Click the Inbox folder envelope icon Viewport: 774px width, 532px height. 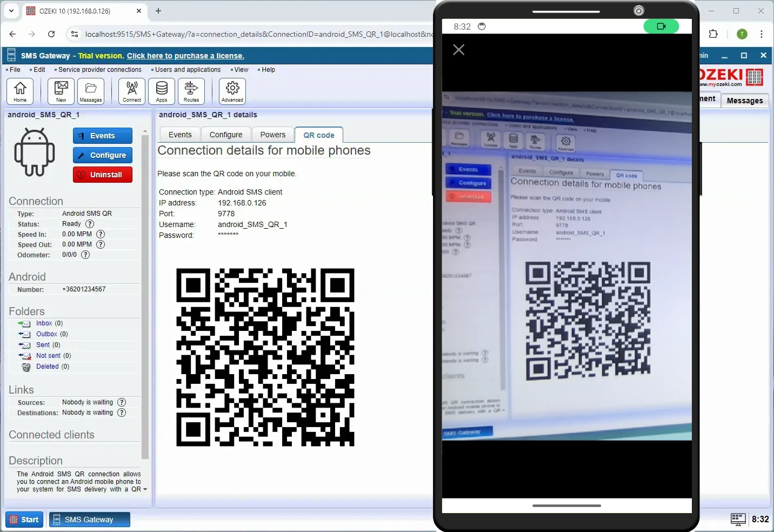[x=24, y=323]
